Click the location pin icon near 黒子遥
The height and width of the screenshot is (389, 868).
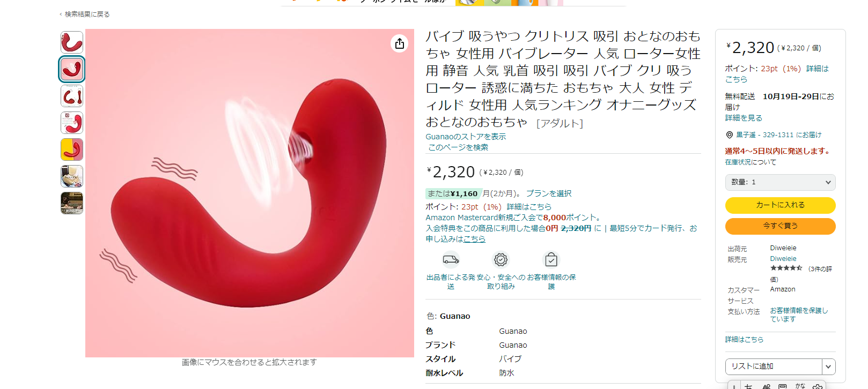(729, 135)
